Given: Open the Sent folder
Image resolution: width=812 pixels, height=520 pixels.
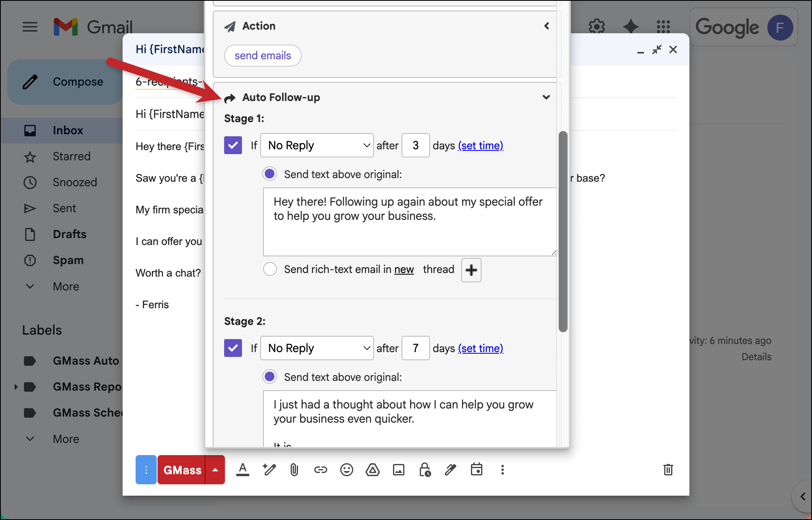Looking at the screenshot, I should [64, 208].
